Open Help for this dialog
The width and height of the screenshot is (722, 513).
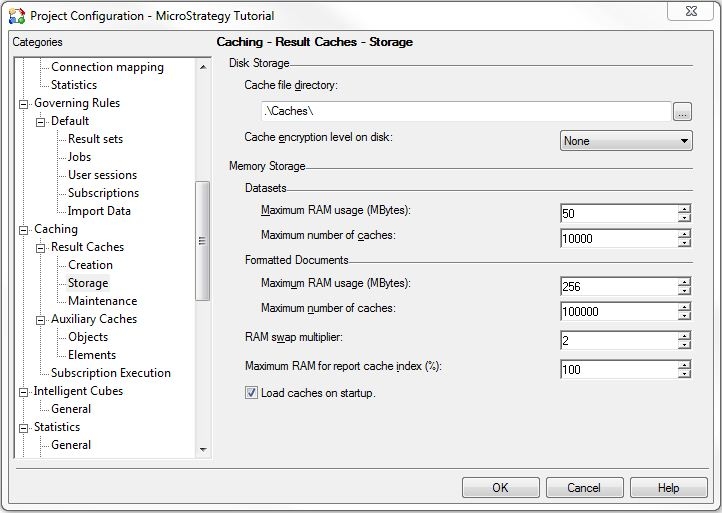tap(669, 488)
